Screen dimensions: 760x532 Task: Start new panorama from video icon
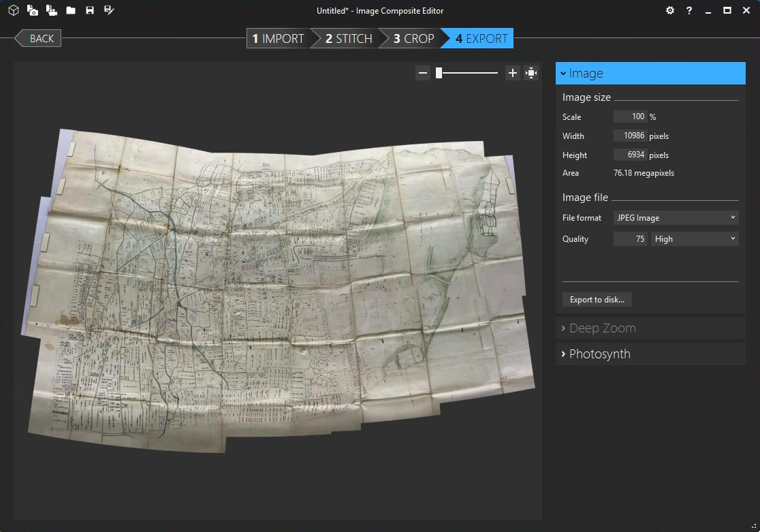click(x=52, y=10)
